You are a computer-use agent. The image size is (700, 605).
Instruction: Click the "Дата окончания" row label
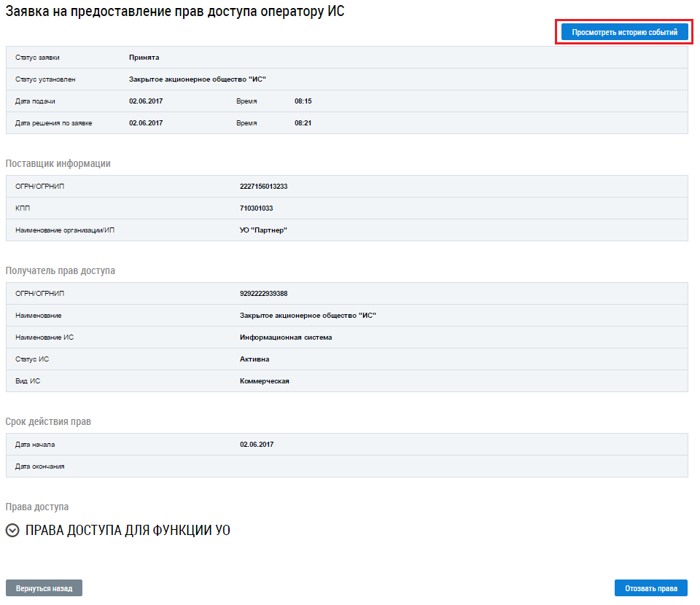(39, 467)
